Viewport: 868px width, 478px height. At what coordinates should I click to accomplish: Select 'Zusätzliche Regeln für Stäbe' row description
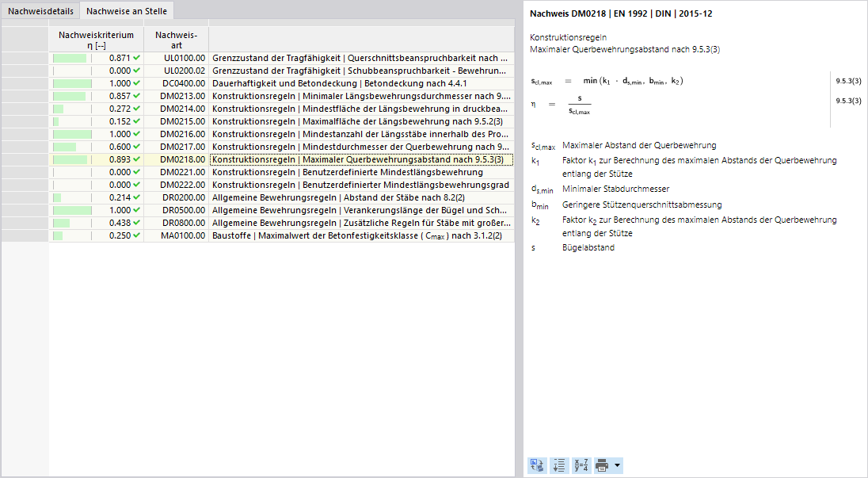tap(361, 224)
